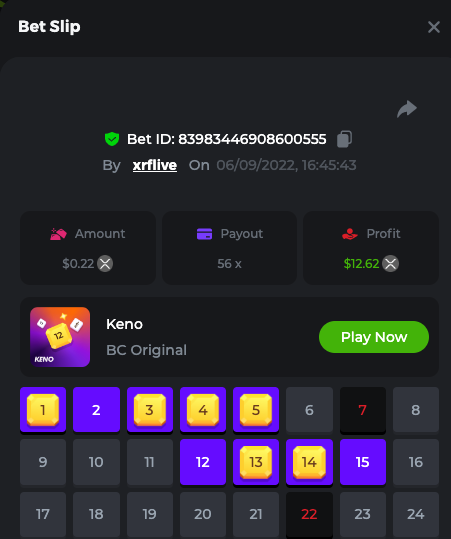Viewport: 451px width, 539px height.
Task: Select Keno tile number 15
Action: 363,462
